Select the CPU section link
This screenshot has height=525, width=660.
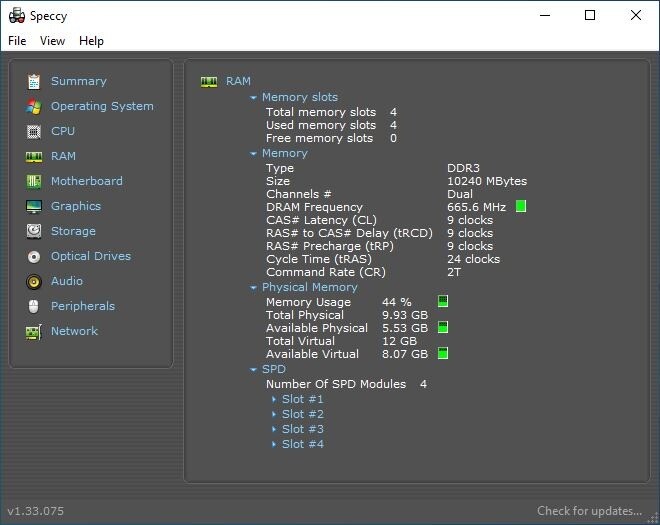click(x=63, y=131)
